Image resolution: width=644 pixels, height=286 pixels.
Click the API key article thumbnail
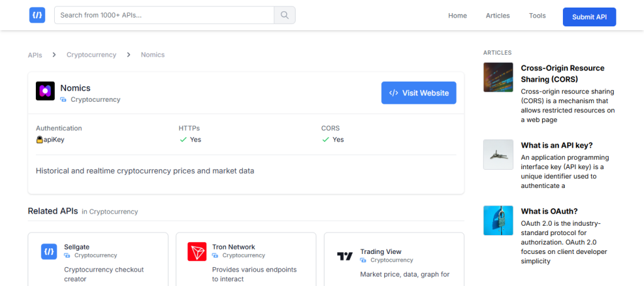pyautogui.click(x=498, y=155)
